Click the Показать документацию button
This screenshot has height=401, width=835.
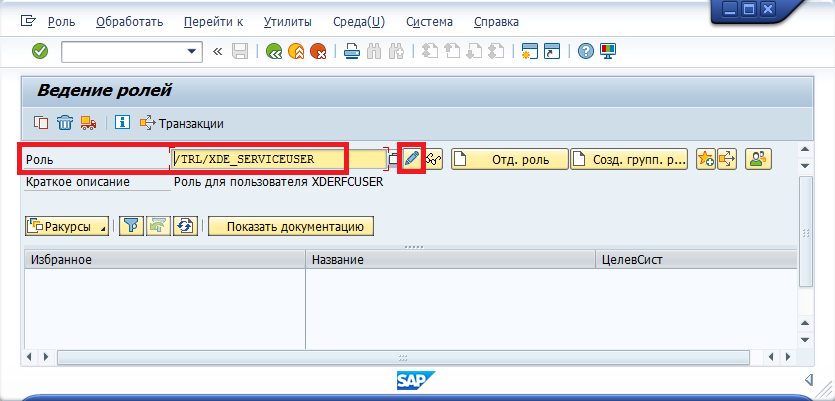point(291,226)
